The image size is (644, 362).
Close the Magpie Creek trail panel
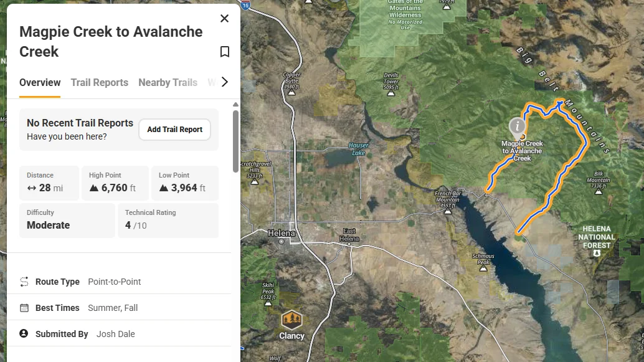224,19
